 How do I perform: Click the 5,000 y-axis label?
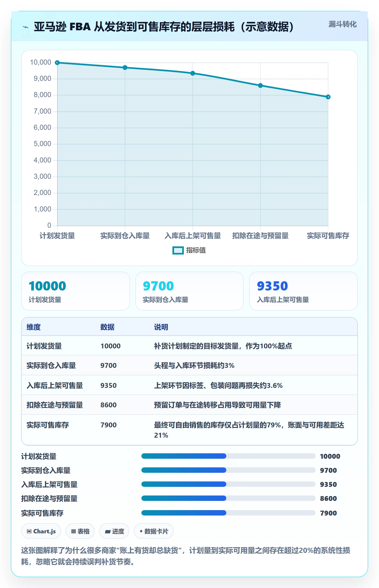click(42, 144)
